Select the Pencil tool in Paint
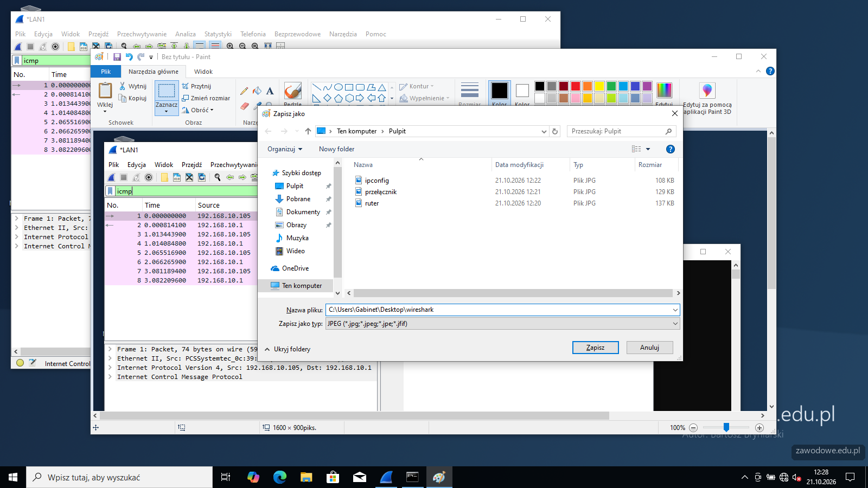The height and width of the screenshot is (488, 868). tap(244, 91)
